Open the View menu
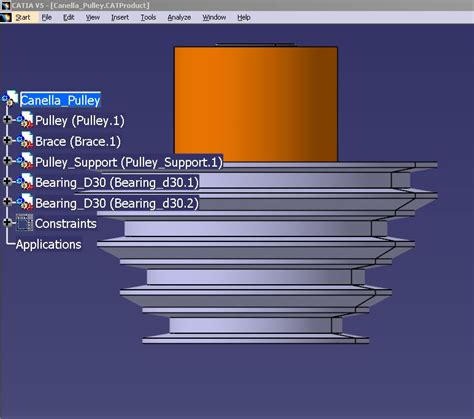Screen dimensions: 474x419 (93, 17)
